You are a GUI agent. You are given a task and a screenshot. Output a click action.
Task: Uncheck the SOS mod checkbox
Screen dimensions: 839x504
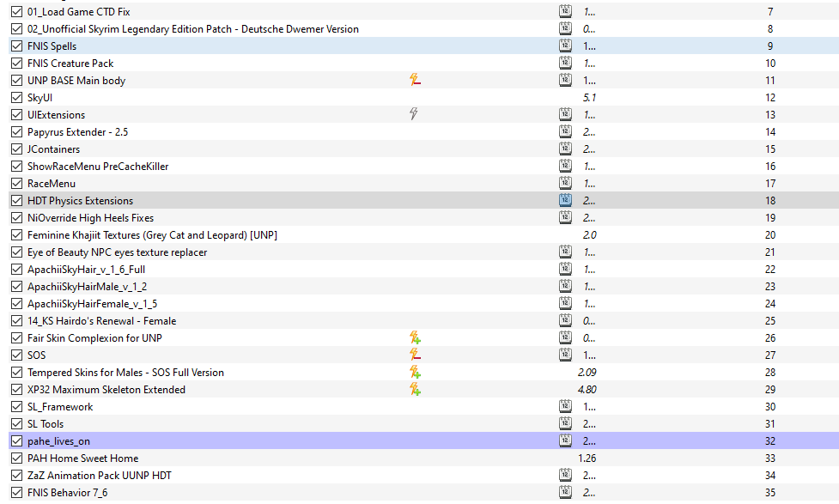(16, 355)
